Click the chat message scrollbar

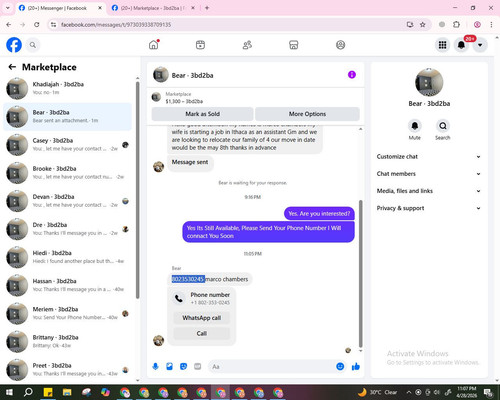click(x=360, y=273)
